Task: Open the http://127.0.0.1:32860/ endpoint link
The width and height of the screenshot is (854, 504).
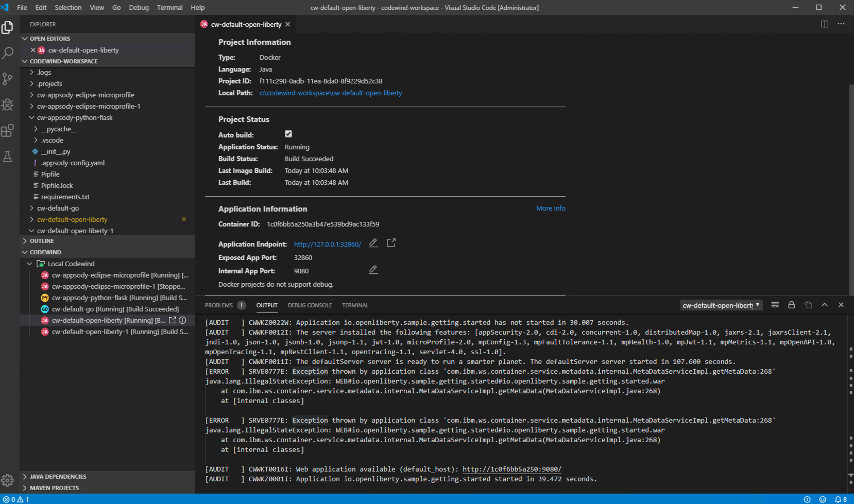Action: point(328,245)
